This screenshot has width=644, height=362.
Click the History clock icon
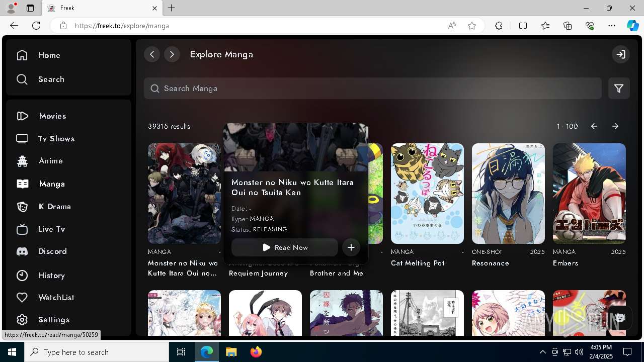point(22,276)
